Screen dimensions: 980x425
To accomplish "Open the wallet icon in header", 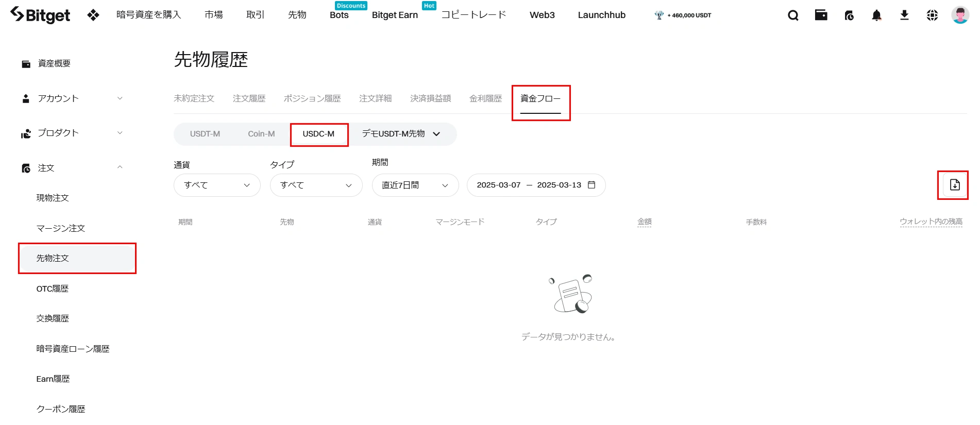I will tap(821, 15).
